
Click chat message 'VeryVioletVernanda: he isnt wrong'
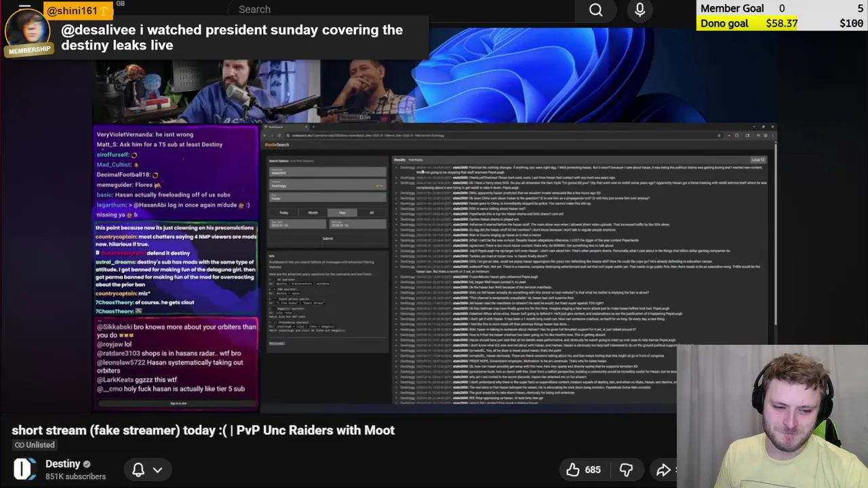click(144, 134)
